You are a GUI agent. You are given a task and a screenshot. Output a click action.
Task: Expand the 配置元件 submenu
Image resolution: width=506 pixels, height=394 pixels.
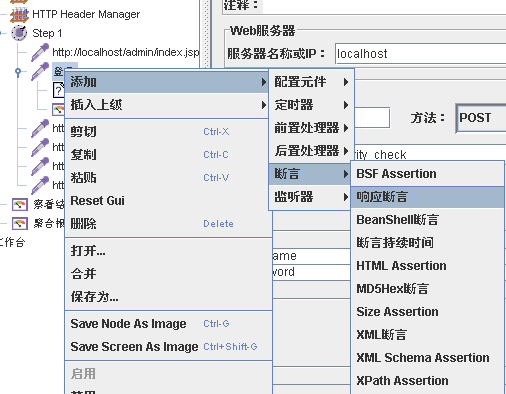click(x=311, y=82)
